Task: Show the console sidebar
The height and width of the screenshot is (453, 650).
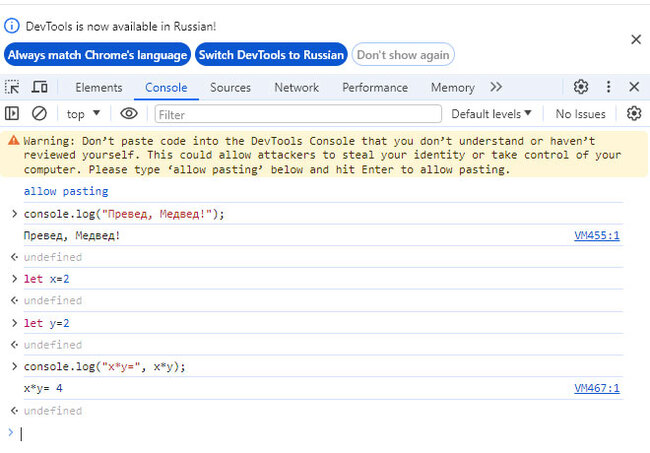Action: pyautogui.click(x=12, y=114)
